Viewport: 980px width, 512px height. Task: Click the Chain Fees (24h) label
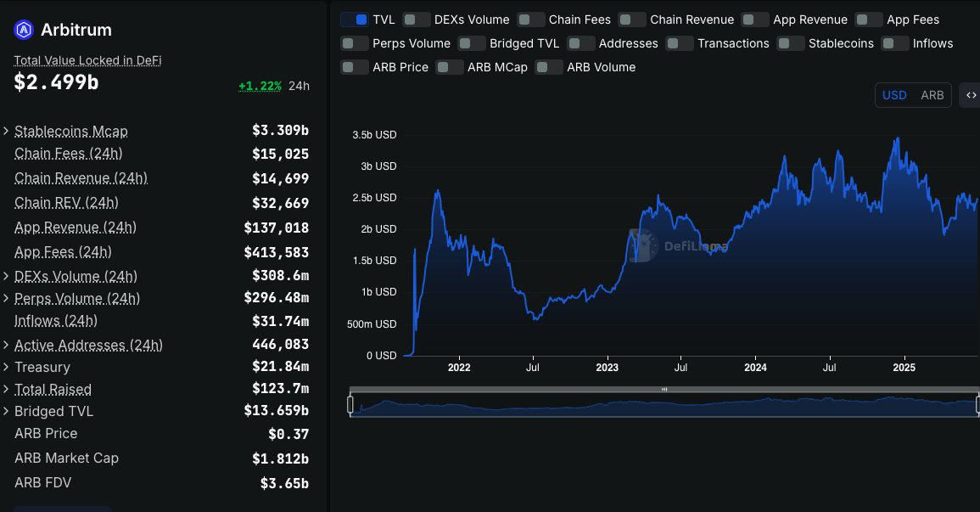point(68,153)
